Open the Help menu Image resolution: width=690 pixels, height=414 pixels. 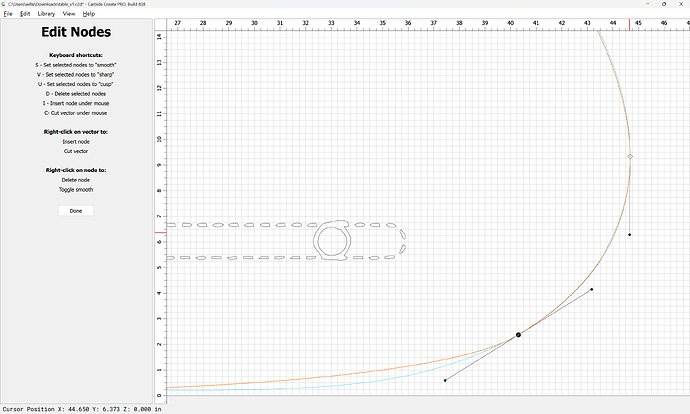(x=89, y=14)
